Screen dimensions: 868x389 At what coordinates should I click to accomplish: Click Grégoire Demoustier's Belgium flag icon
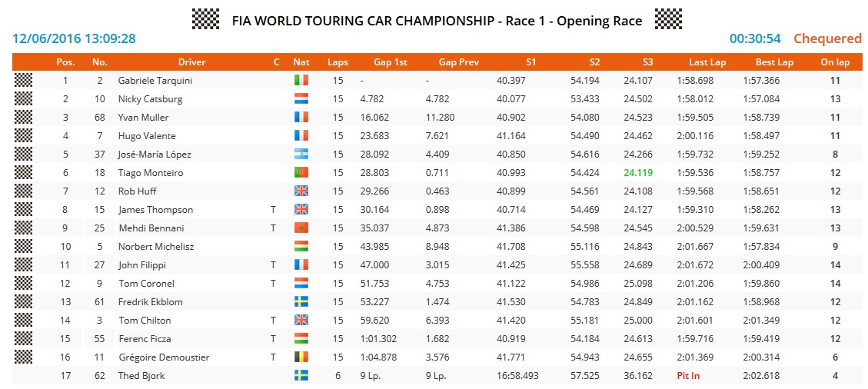[301, 357]
